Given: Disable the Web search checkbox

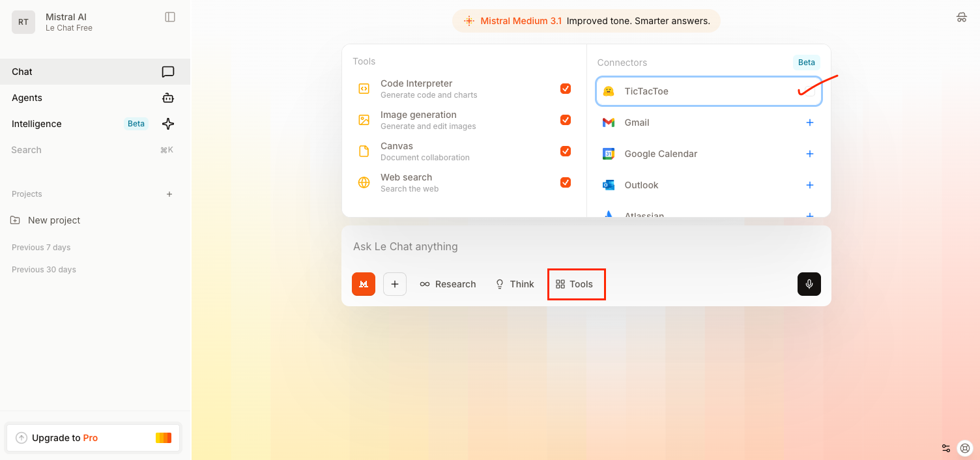Looking at the screenshot, I should 566,182.
